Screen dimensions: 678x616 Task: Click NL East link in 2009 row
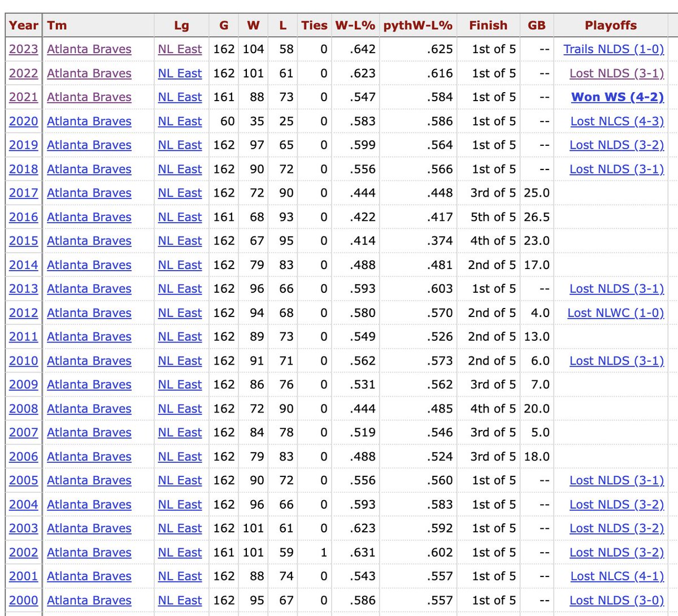[180, 385]
